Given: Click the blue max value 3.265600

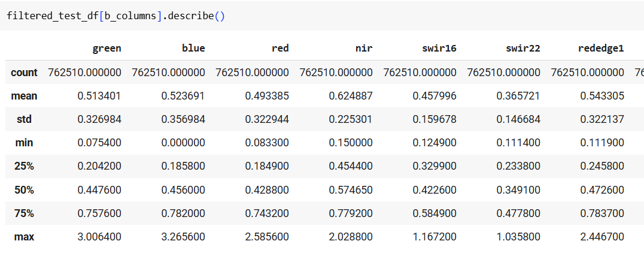Looking at the screenshot, I should tap(183, 237).
